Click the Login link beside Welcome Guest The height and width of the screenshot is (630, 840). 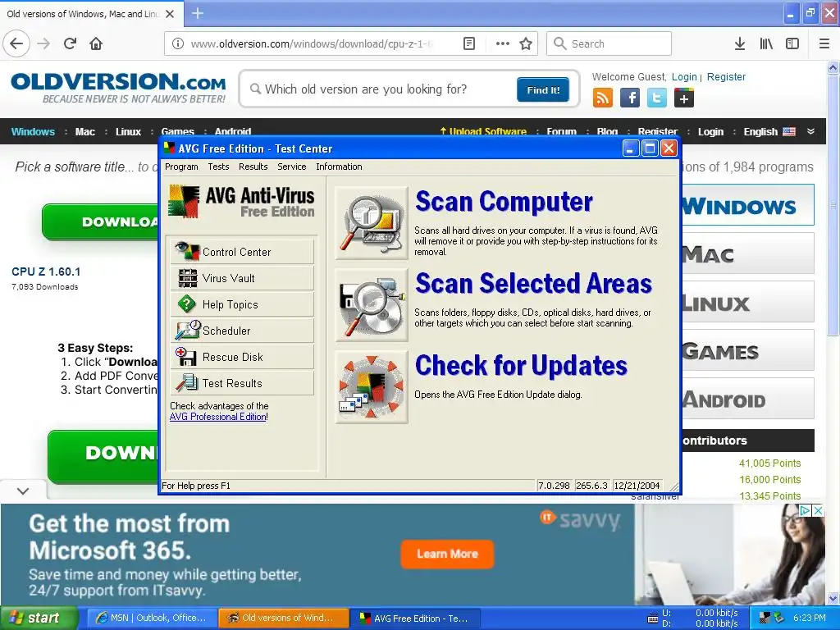tap(684, 76)
